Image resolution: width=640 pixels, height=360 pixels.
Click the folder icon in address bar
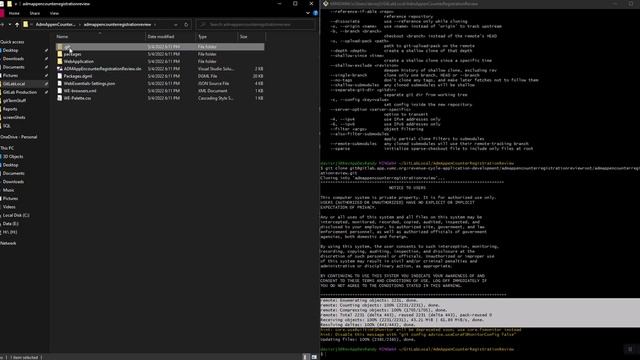coord(26,24)
